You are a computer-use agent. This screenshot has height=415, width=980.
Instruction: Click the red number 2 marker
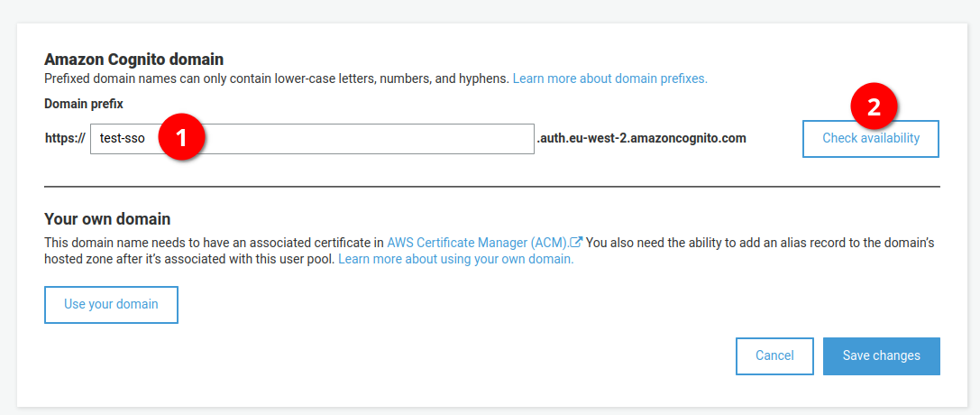click(x=875, y=107)
